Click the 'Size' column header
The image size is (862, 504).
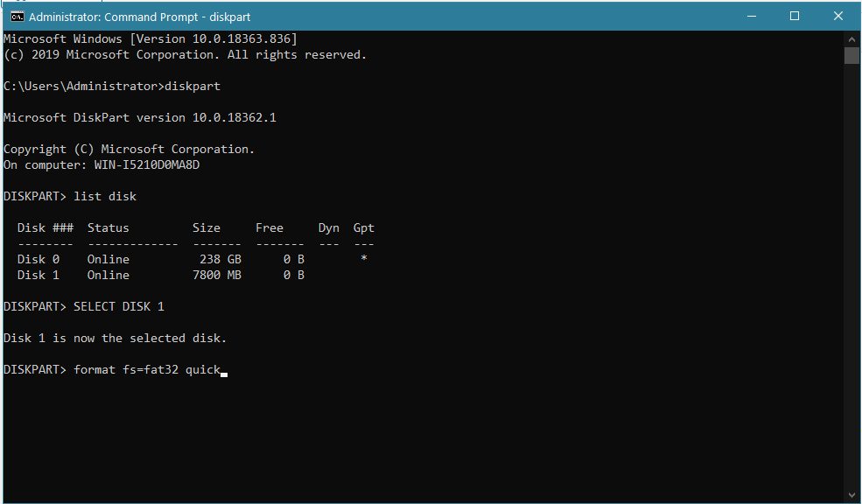pyautogui.click(x=207, y=228)
